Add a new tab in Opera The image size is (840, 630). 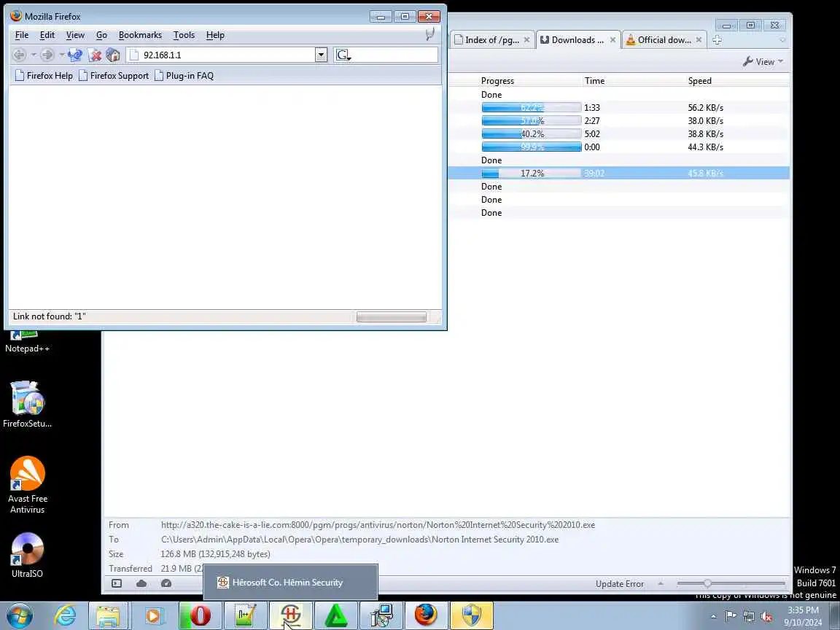pyautogui.click(x=717, y=39)
